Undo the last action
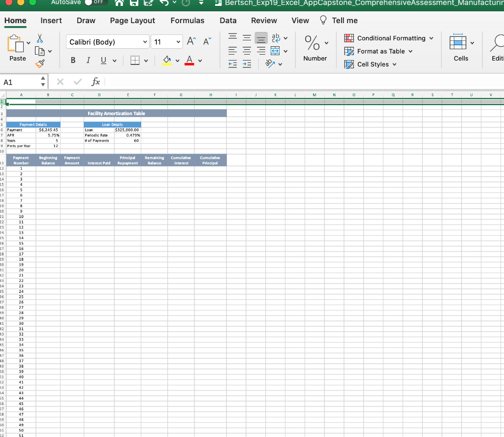 pos(164,3)
